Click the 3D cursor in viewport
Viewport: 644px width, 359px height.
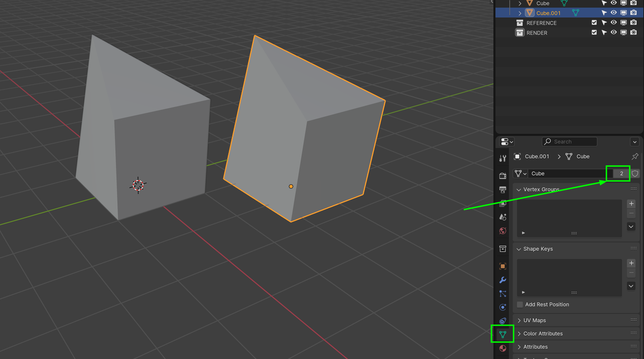[138, 185]
